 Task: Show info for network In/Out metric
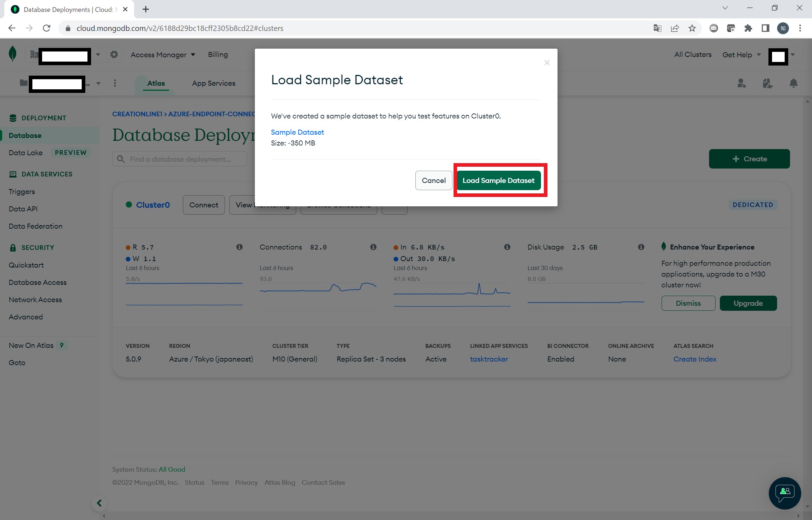tap(507, 247)
